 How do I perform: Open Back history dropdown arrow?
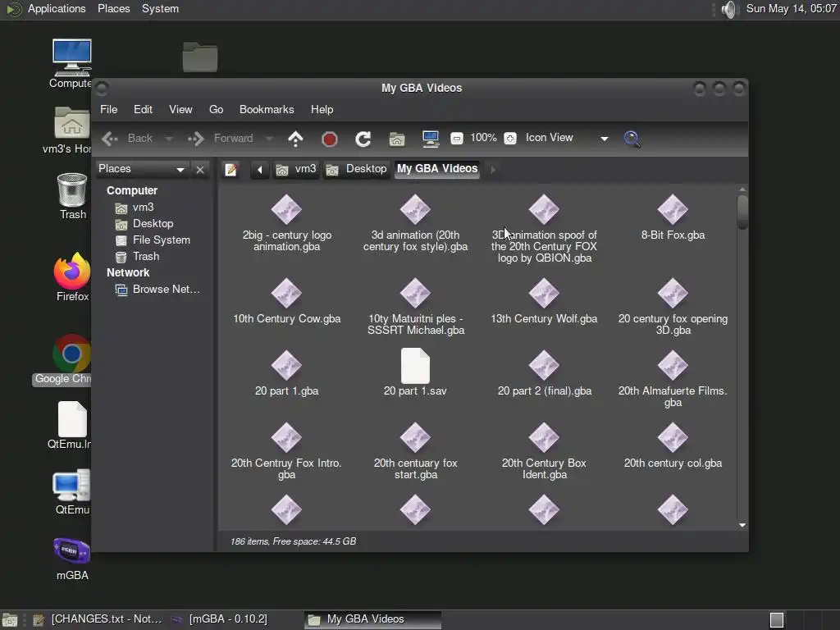coord(169,139)
